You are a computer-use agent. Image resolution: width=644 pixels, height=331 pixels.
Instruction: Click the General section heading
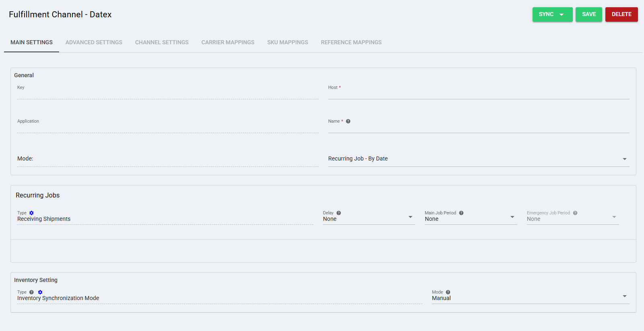click(24, 75)
